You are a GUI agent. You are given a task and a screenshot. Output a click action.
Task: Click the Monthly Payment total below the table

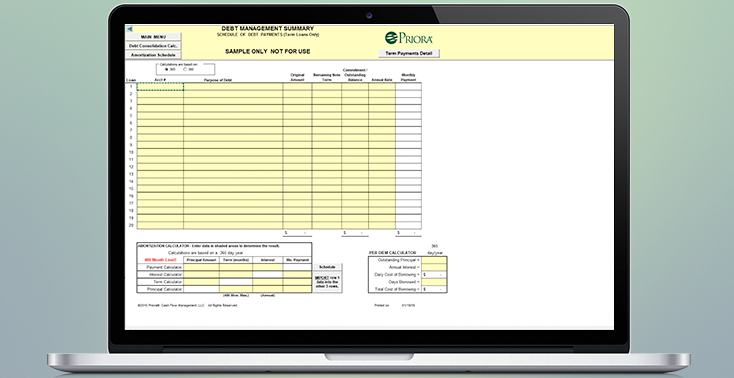click(x=408, y=233)
